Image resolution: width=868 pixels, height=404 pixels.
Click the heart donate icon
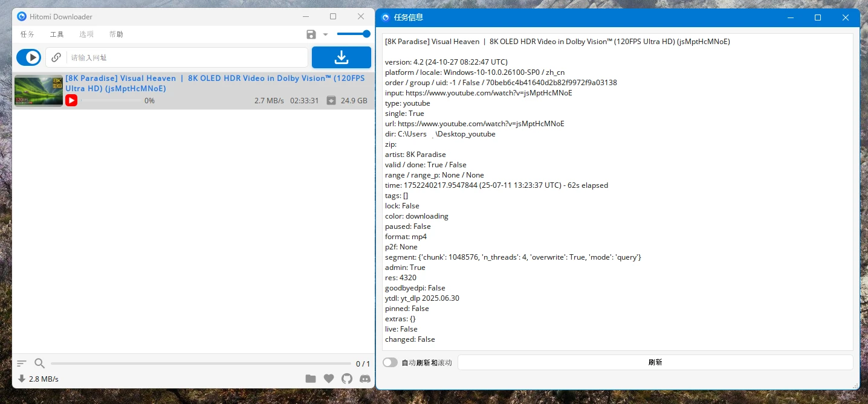pyautogui.click(x=329, y=379)
